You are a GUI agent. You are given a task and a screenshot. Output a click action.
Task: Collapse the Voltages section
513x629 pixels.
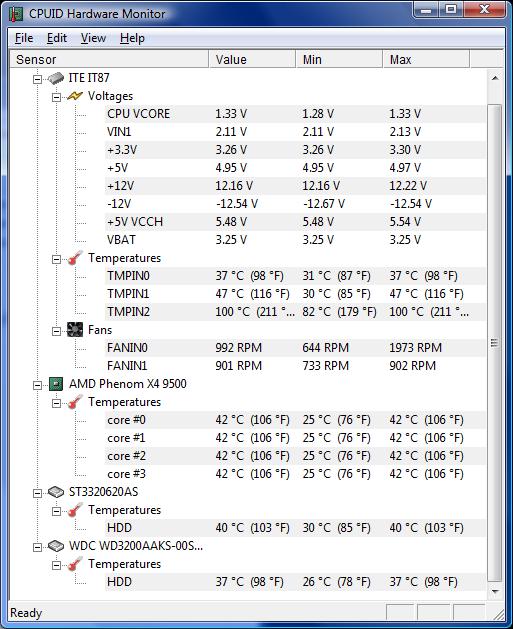(57, 97)
